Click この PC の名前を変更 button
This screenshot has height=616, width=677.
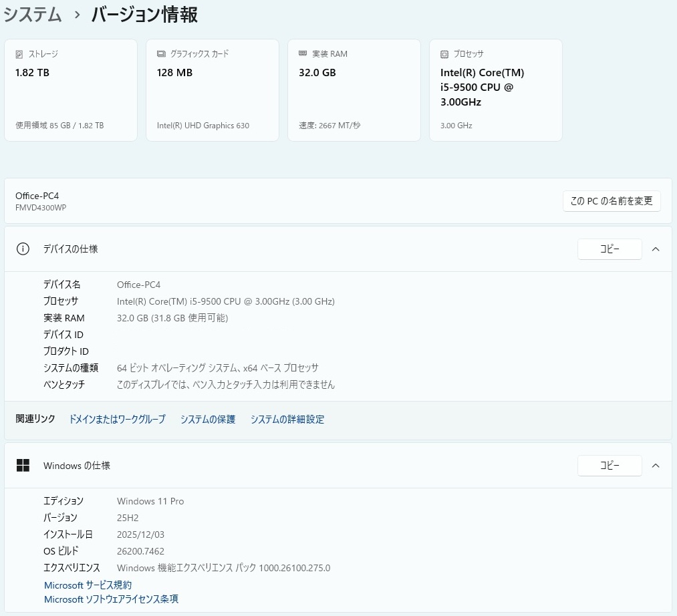click(x=612, y=201)
